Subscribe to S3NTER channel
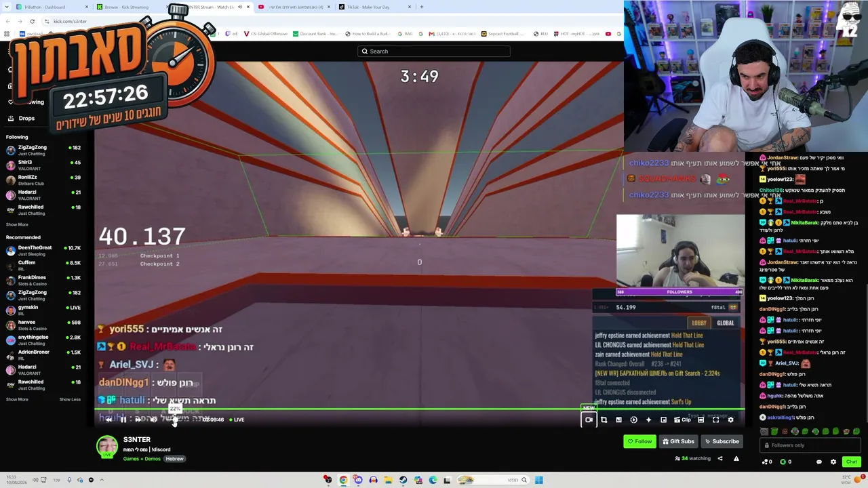This screenshot has width=868, height=488. (x=722, y=441)
